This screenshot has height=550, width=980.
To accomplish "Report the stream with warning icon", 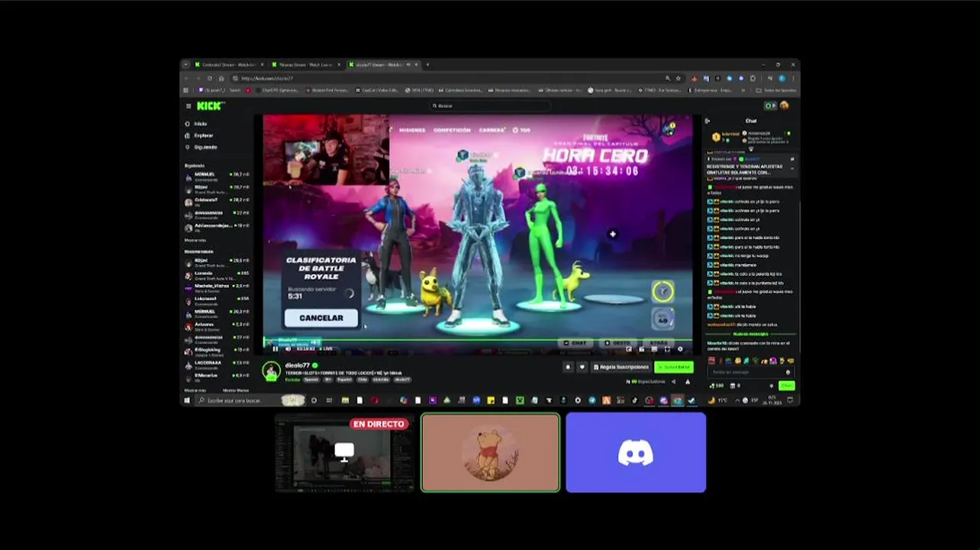I will pyautogui.click(x=687, y=381).
